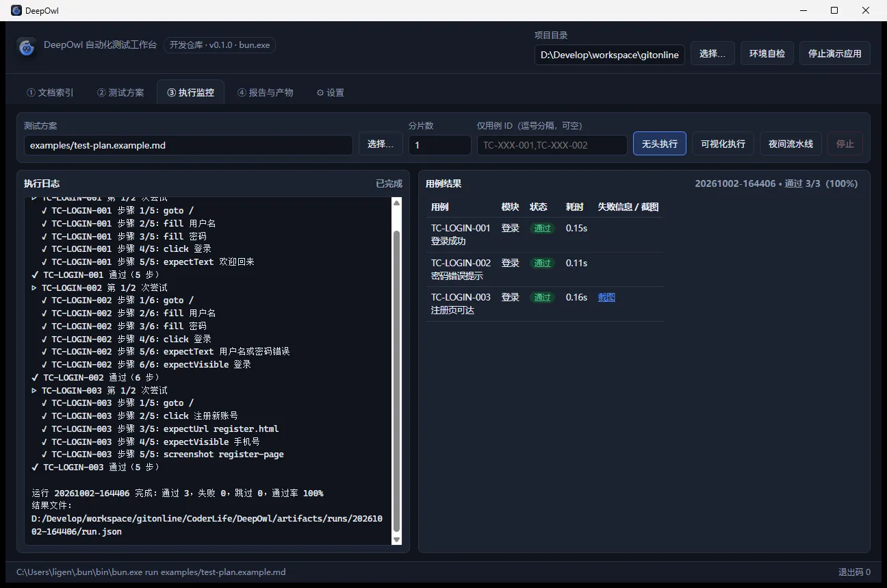Click the 停止 button
Viewport: 887px width, 588px height.
pos(845,144)
